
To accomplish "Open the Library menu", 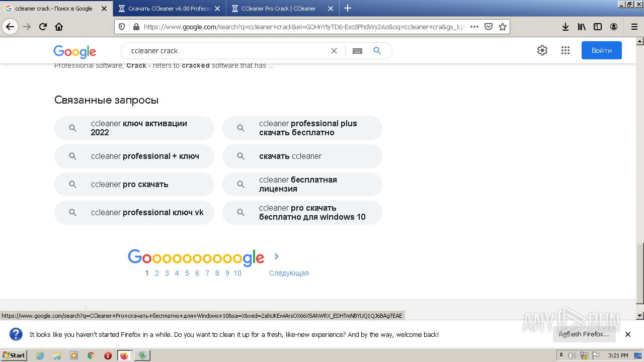I will point(582,27).
